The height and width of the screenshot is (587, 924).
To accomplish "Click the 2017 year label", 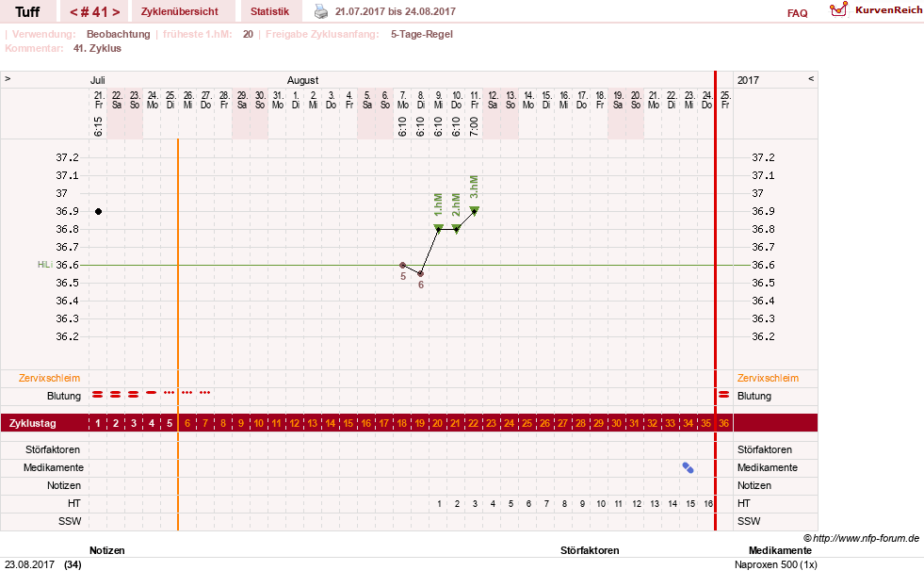I will [x=748, y=80].
